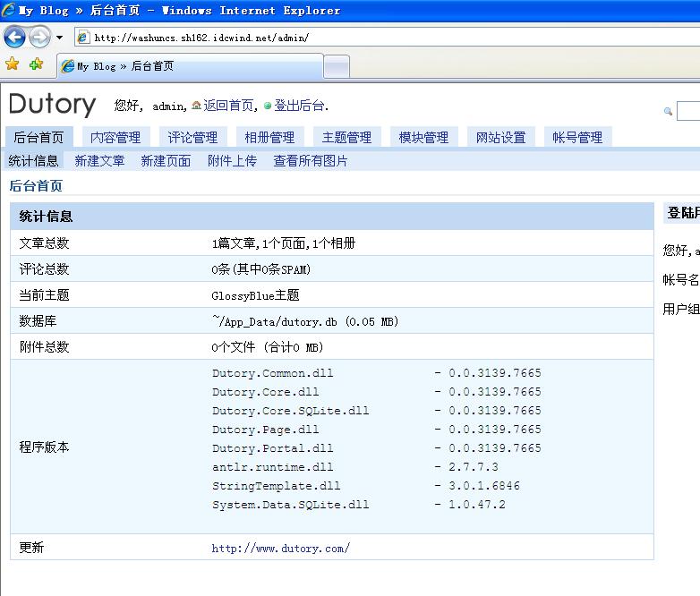Click the Dutory.Portal.dll entry
This screenshot has width=700, height=596.
tap(273, 448)
